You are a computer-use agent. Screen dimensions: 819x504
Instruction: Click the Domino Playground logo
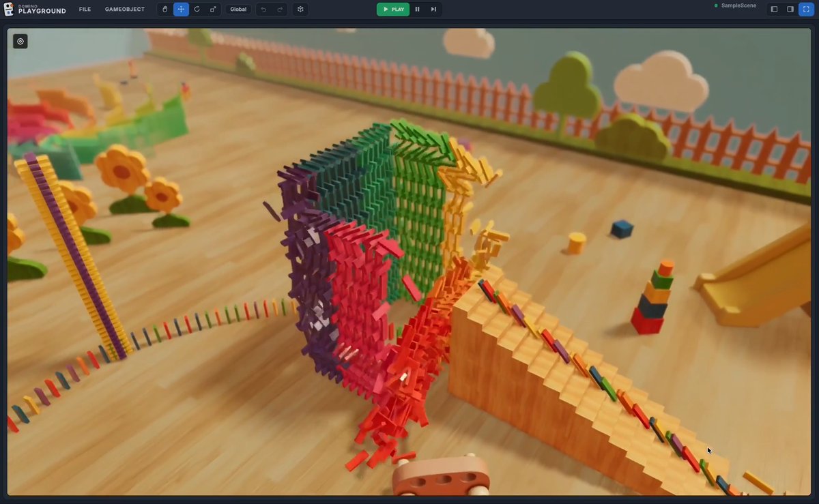pos(35,9)
